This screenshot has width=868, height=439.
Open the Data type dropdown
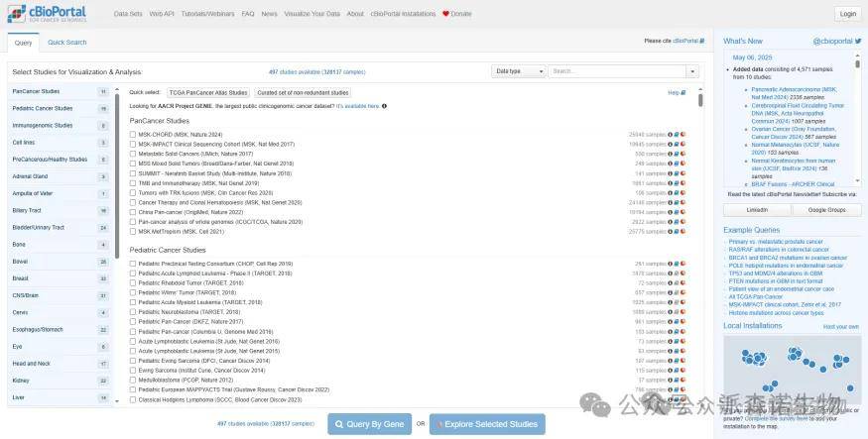[x=518, y=71]
